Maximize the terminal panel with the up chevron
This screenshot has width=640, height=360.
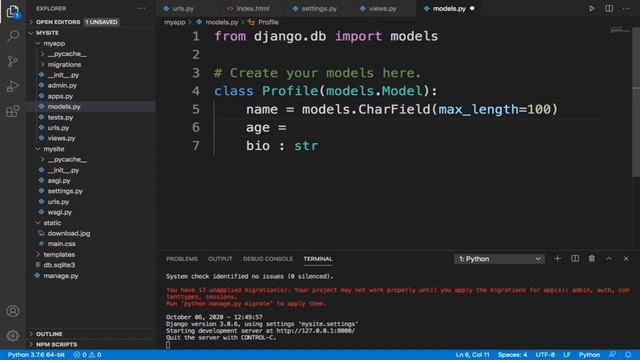[x=609, y=259]
